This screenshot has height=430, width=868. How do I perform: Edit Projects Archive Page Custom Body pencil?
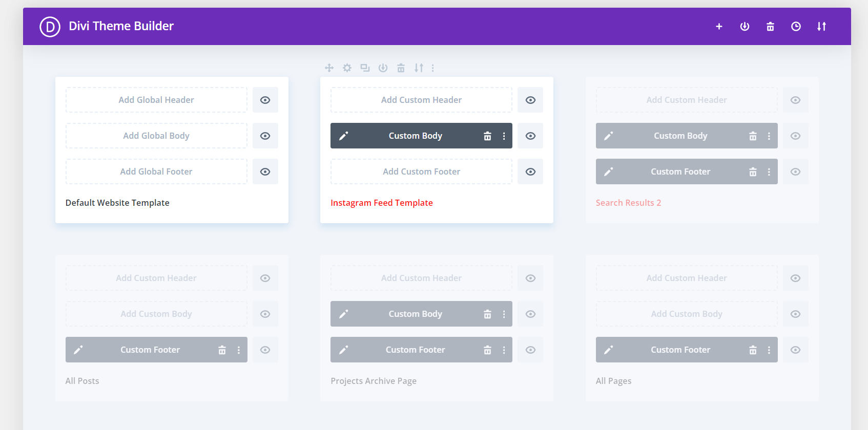[x=344, y=314]
